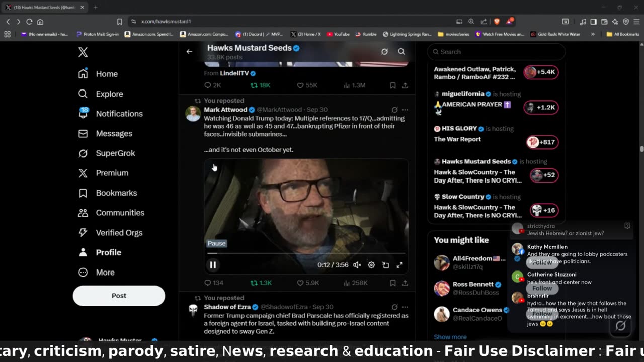Join the AMERICAN PRAYER space with +1.2K
Screen dimensions: 644x362
(541, 107)
